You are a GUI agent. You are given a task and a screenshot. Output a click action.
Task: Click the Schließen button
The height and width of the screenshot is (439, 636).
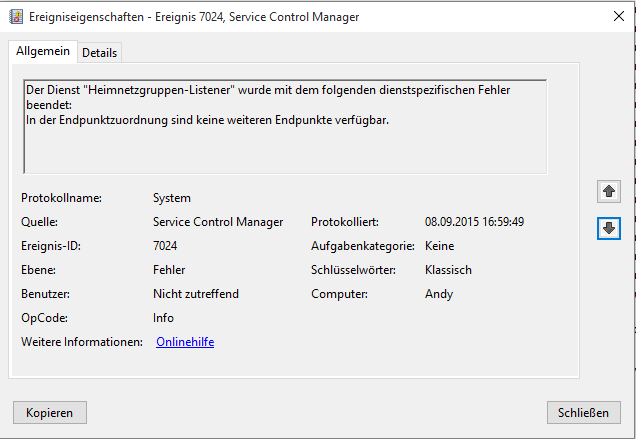point(584,412)
